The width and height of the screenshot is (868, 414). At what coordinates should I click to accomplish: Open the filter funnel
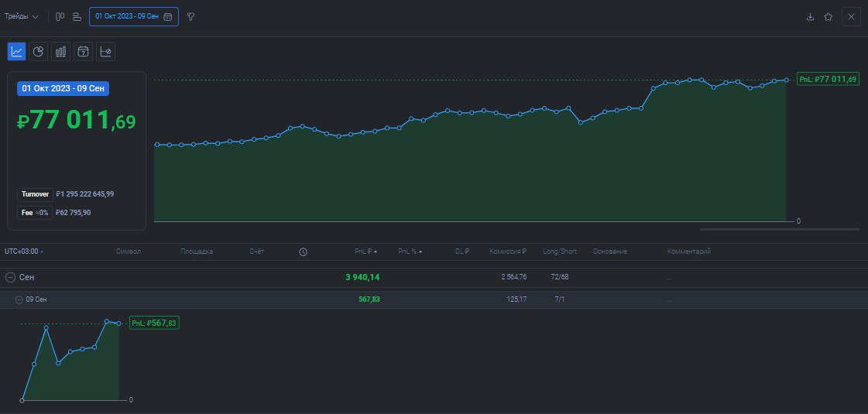pyautogui.click(x=191, y=16)
